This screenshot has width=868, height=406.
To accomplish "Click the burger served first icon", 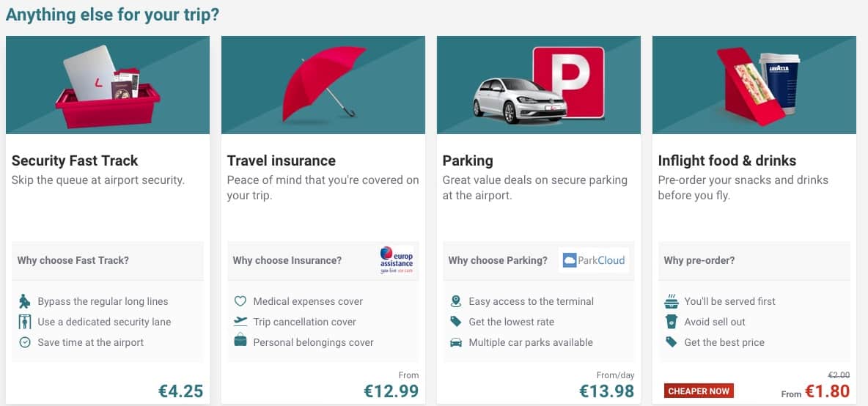I will pyautogui.click(x=671, y=301).
